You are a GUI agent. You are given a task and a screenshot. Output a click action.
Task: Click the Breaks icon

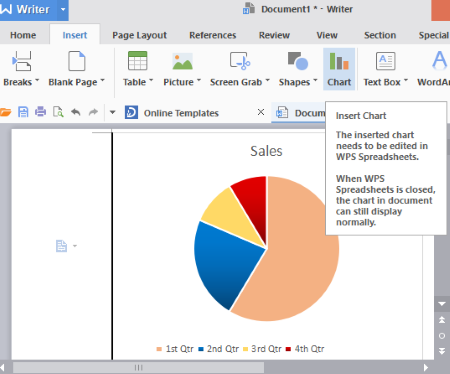(22, 61)
